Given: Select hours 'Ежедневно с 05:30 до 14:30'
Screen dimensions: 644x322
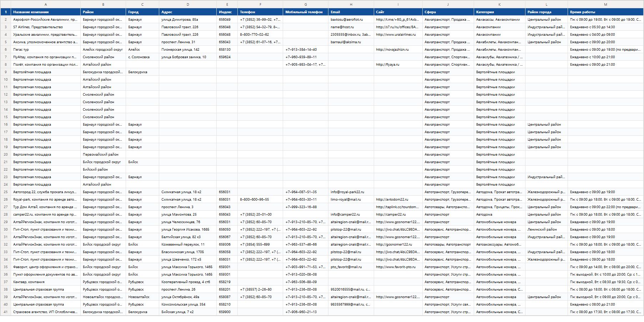Looking at the screenshot, I should (x=605, y=27).
